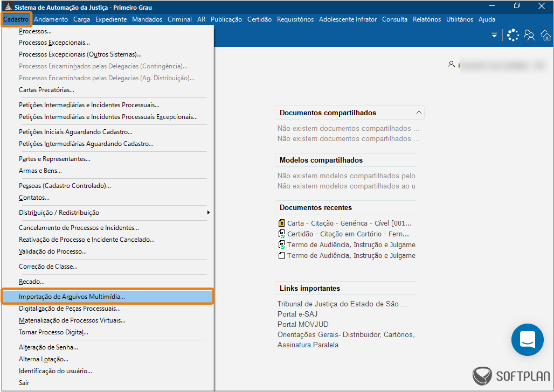
Task: Click the Documentos recentes panel header
Action: click(x=345, y=208)
